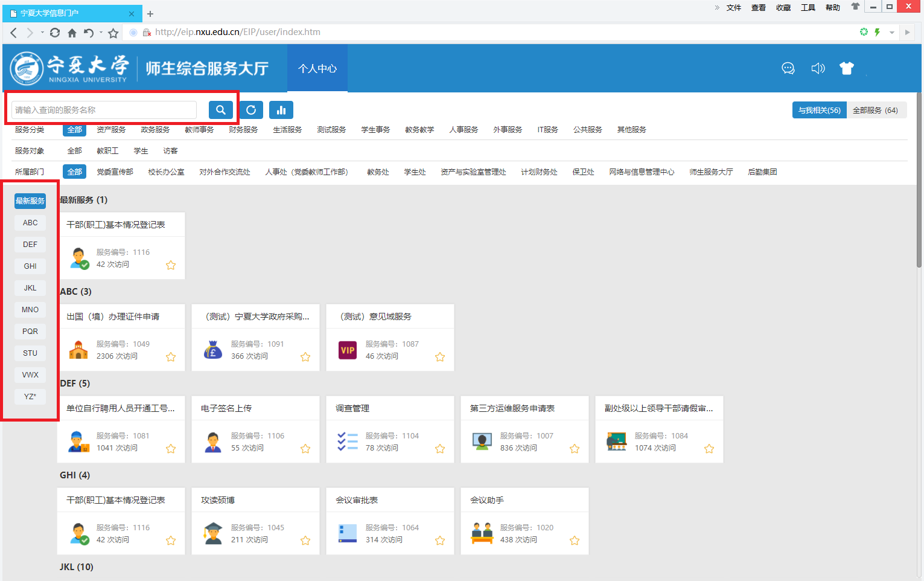This screenshot has height=581, width=924.
Task: Click the refresh icon beside search
Action: pyautogui.click(x=251, y=110)
